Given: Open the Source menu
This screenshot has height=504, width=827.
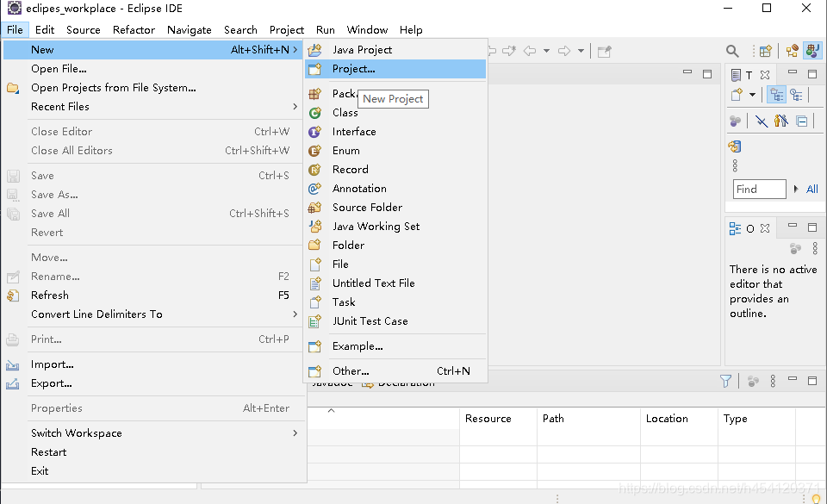Looking at the screenshot, I should (84, 29).
